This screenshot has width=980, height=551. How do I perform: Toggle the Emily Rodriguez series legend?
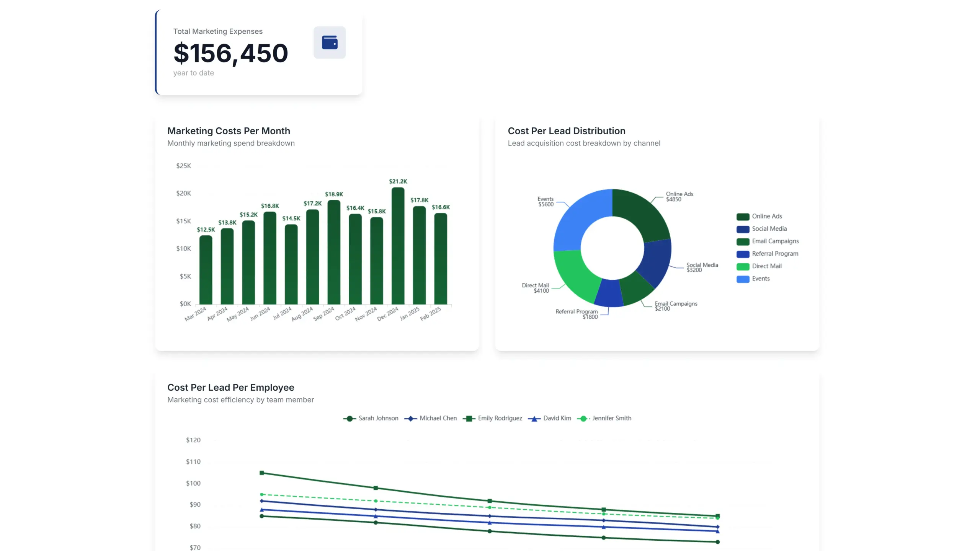492,418
